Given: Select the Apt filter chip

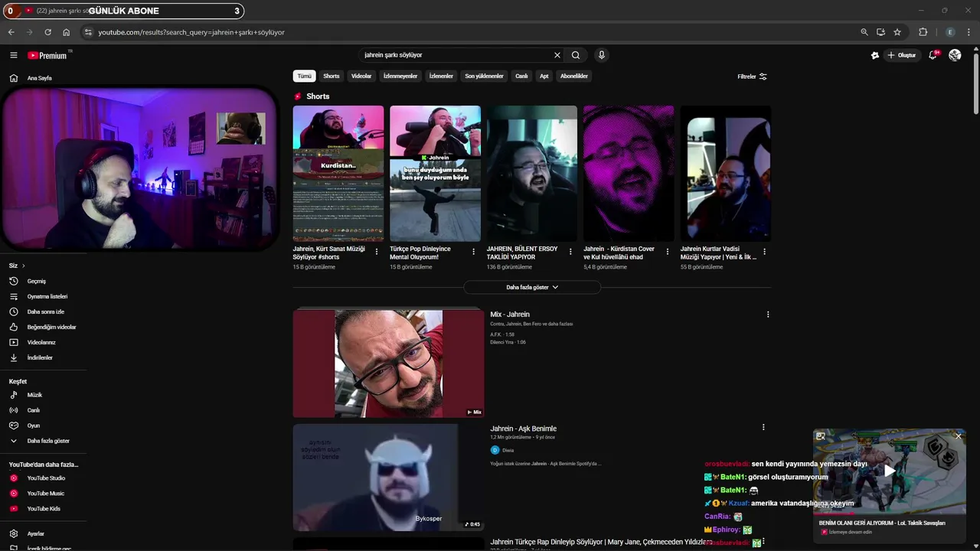Looking at the screenshot, I should 544,76.
